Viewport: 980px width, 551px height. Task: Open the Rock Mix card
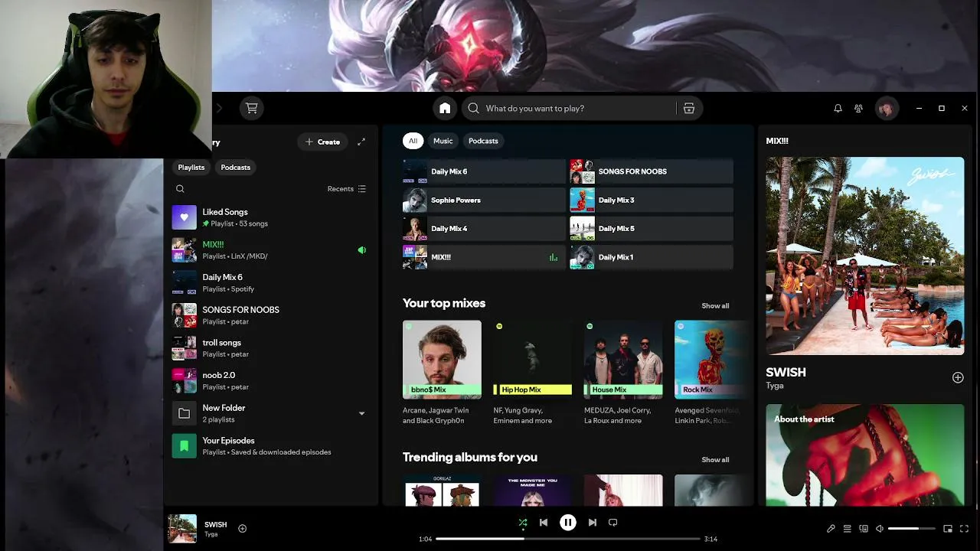tap(711, 373)
